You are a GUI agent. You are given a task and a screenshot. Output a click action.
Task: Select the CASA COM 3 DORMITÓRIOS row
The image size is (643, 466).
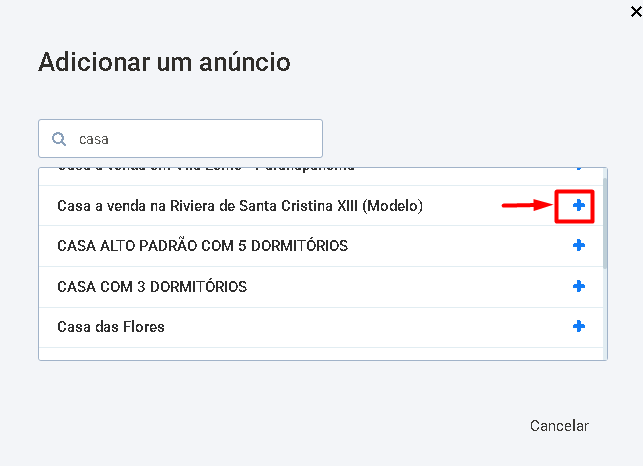click(321, 287)
